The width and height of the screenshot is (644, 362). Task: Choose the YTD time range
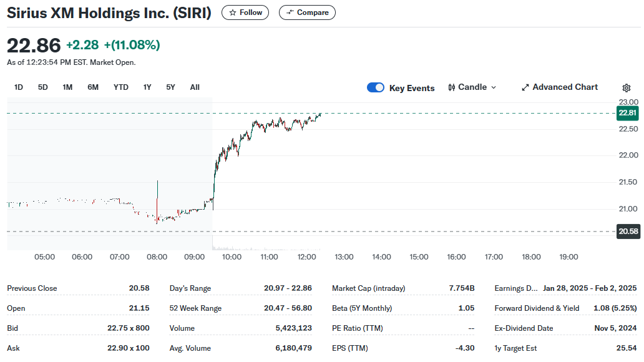[x=120, y=87]
